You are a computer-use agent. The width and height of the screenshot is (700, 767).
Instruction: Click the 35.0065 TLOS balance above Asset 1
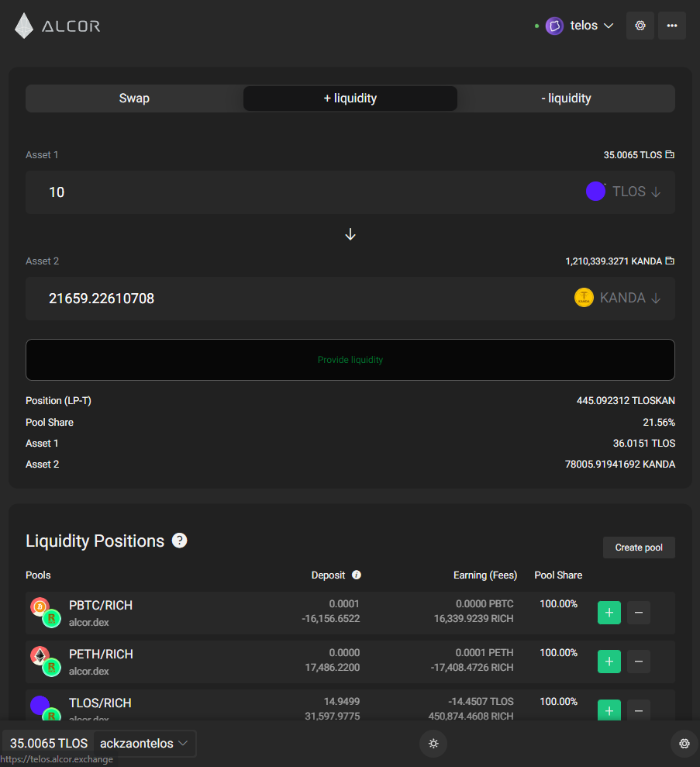633,155
